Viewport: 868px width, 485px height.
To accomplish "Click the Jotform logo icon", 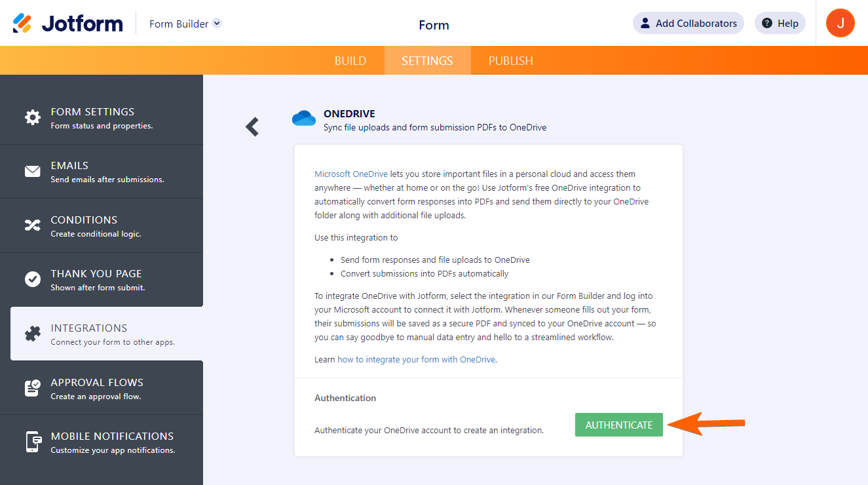I will coord(22,24).
